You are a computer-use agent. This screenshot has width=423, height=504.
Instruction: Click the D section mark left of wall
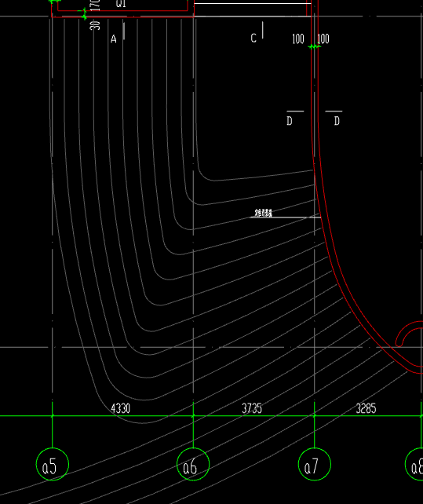[x=290, y=121]
